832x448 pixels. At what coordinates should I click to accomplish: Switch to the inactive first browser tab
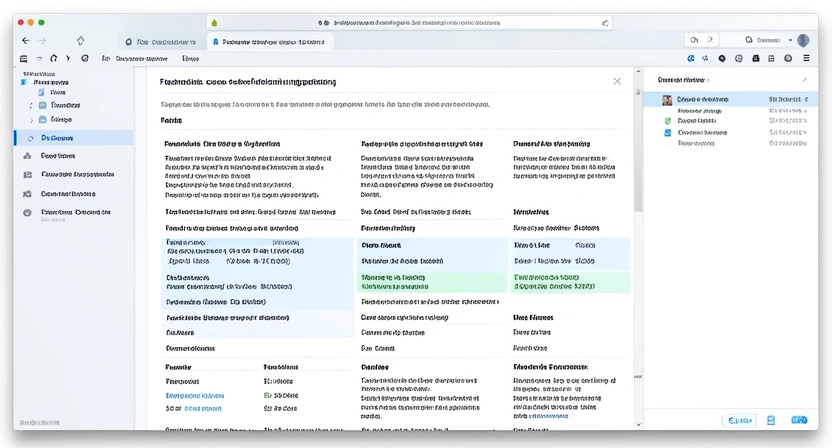tap(161, 42)
